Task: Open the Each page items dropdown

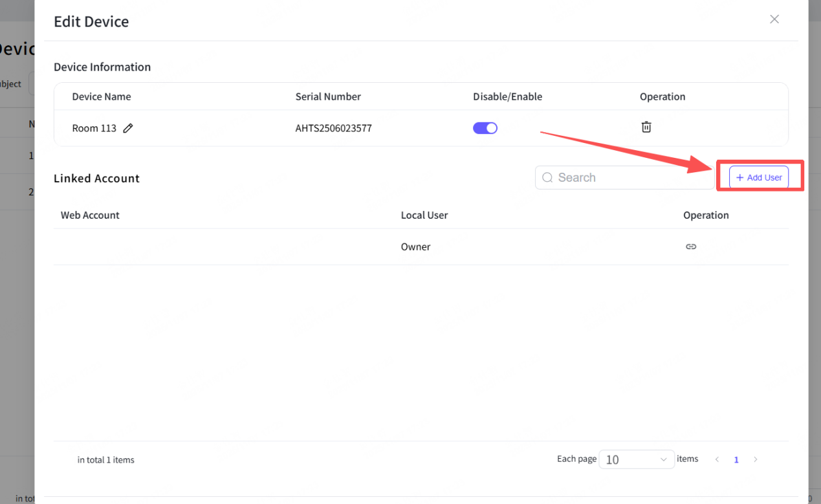Action: point(636,459)
